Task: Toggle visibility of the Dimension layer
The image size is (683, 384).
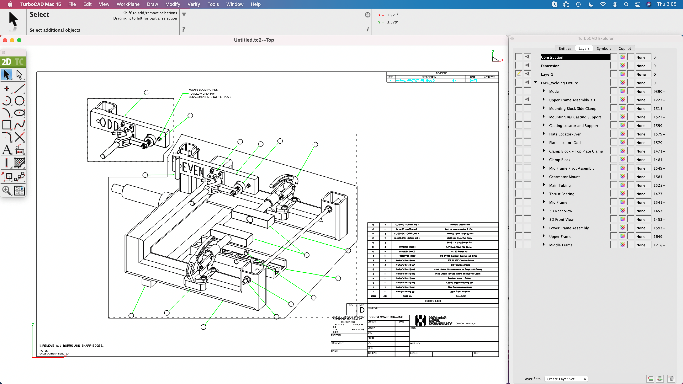Action: 527,66
